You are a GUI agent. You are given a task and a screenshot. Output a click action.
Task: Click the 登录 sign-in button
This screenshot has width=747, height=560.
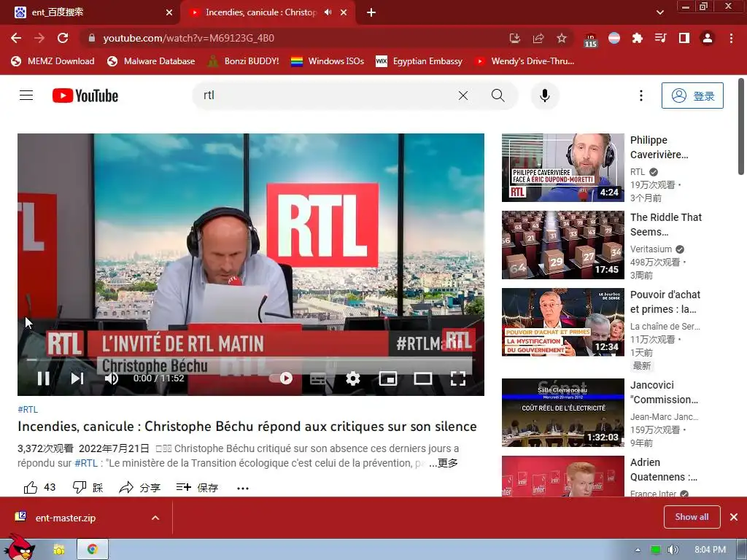point(692,96)
